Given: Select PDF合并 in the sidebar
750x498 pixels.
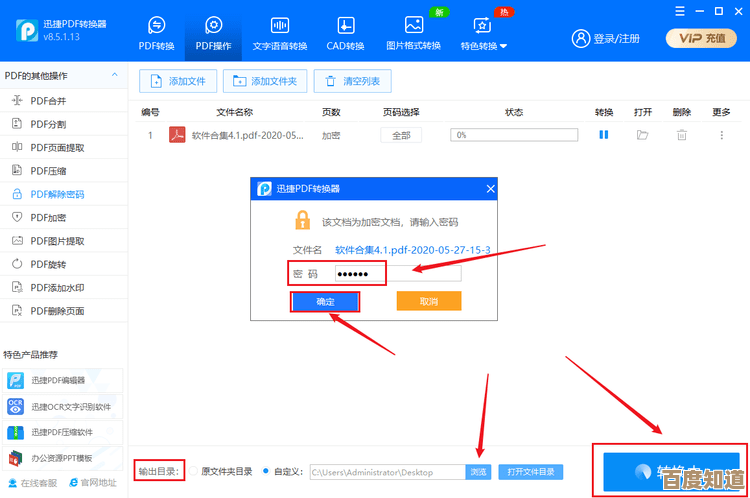Looking at the screenshot, I should click(48, 101).
